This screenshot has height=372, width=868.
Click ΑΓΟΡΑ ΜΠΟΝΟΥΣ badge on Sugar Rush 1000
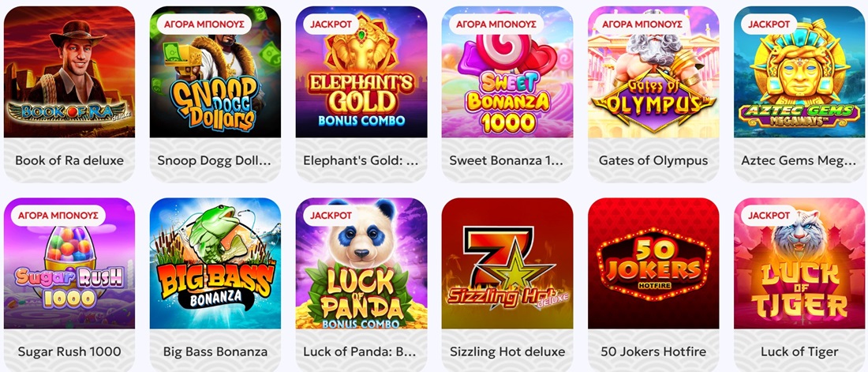(x=58, y=216)
